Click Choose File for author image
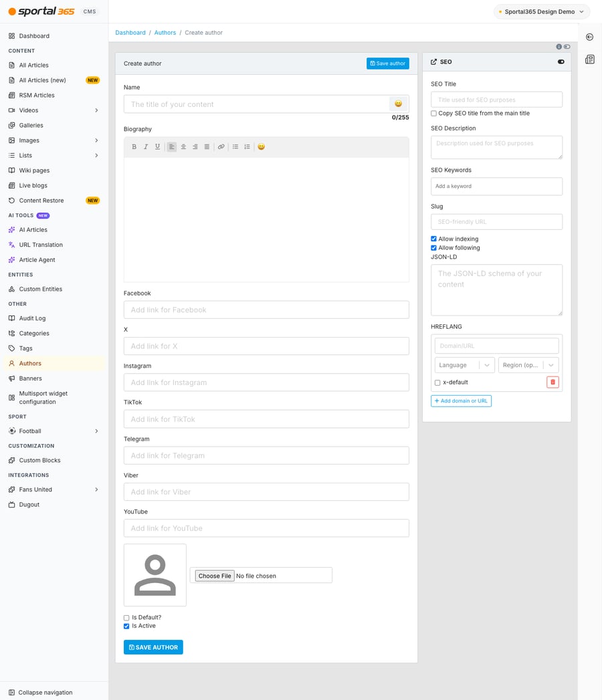Screen dimensions: 602x700 click(215, 576)
